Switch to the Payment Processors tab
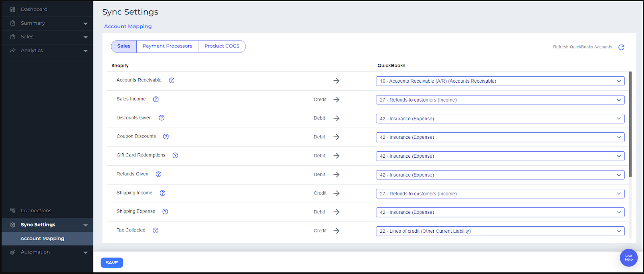 pyautogui.click(x=167, y=46)
